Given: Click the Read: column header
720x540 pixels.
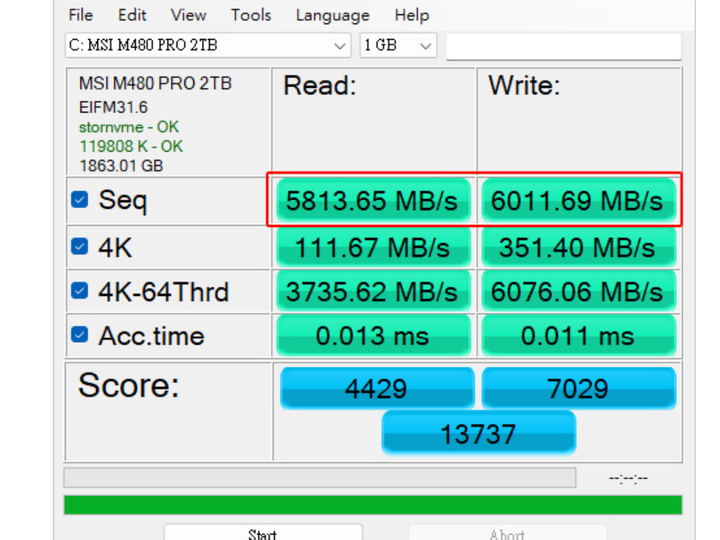Looking at the screenshot, I should (320, 86).
